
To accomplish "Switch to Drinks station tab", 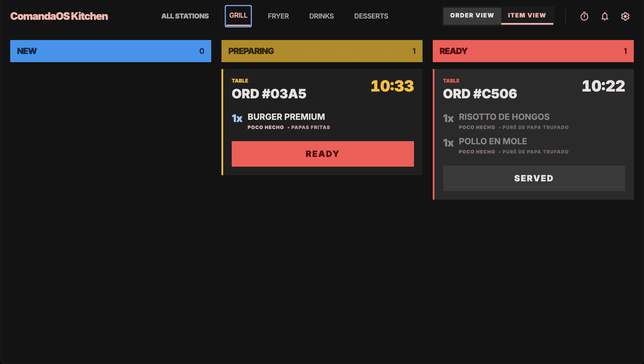I will 321,16.
